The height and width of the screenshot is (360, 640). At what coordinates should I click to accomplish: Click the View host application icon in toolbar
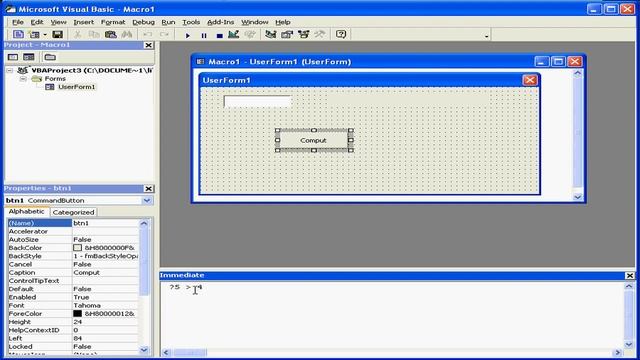(18, 35)
